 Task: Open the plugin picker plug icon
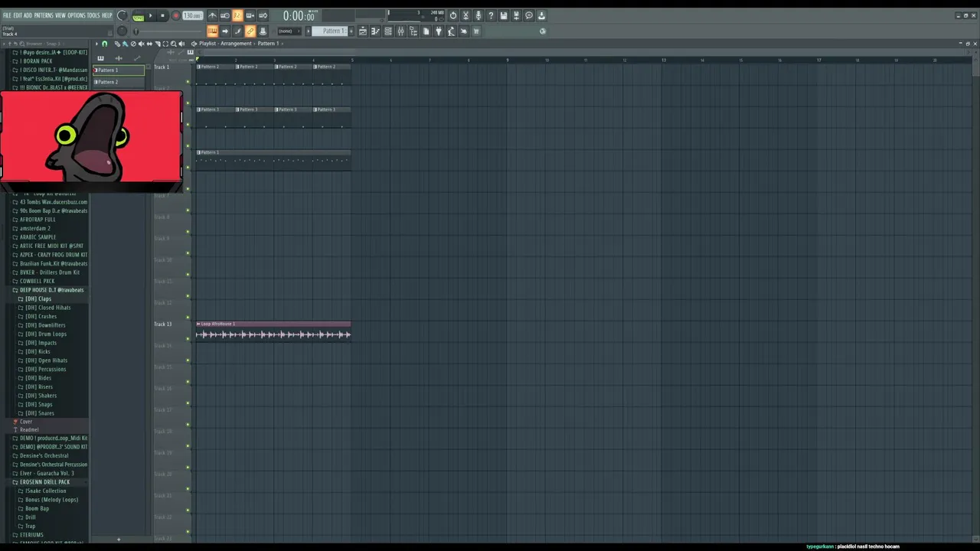click(x=438, y=31)
